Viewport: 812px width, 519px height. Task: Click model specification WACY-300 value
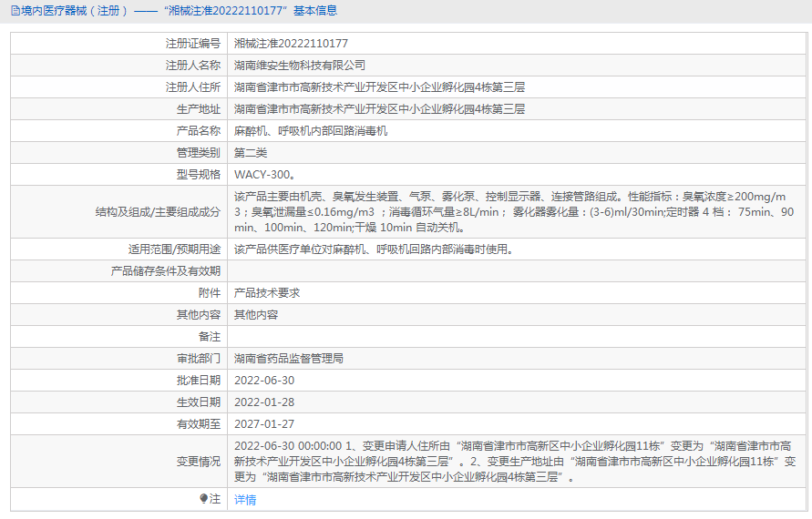tap(265, 175)
